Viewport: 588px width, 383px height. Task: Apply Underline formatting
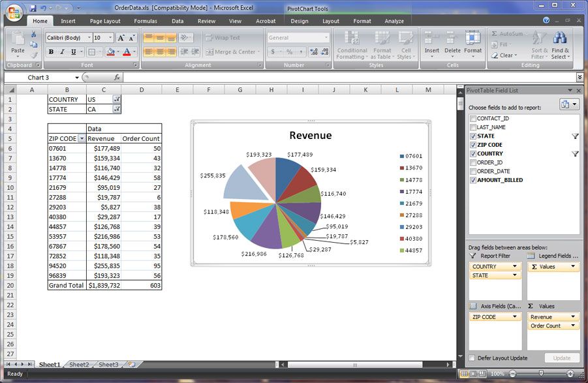pyautogui.click(x=74, y=52)
